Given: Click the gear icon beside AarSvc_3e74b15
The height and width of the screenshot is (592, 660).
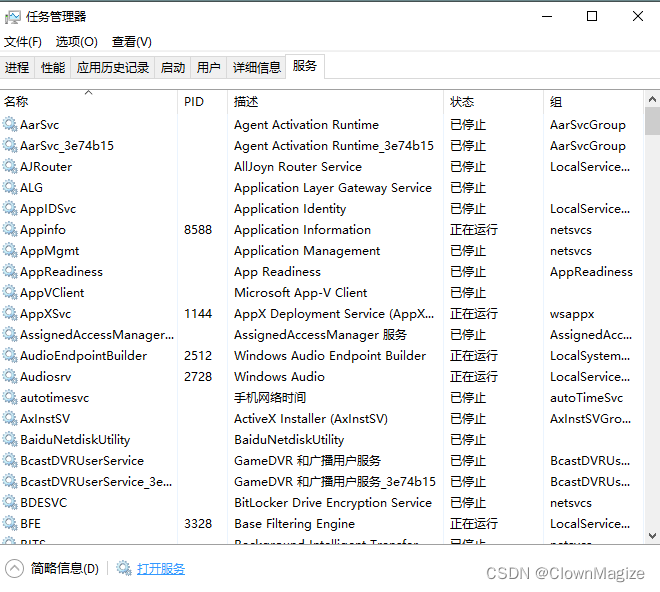Looking at the screenshot, I should tap(10, 146).
